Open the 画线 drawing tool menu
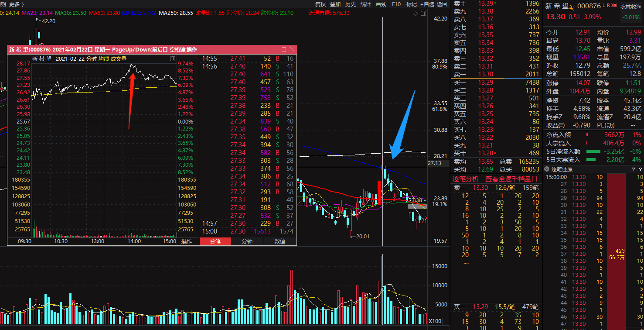The width and height of the screenshot is (644, 330). click(381, 4)
